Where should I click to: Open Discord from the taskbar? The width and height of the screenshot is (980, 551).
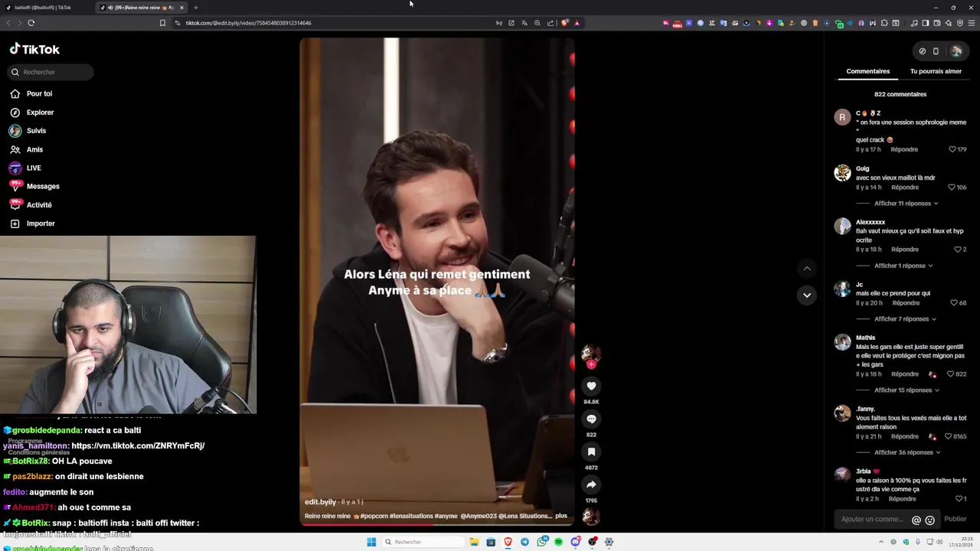point(576,542)
